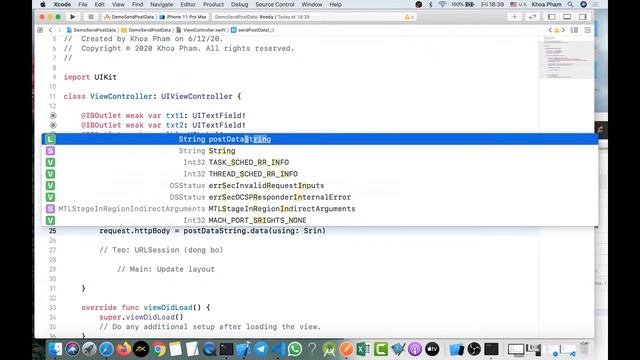Screen dimensions: 640x360
Task: Place cursor on the request.httpBody line
Action: point(212,231)
